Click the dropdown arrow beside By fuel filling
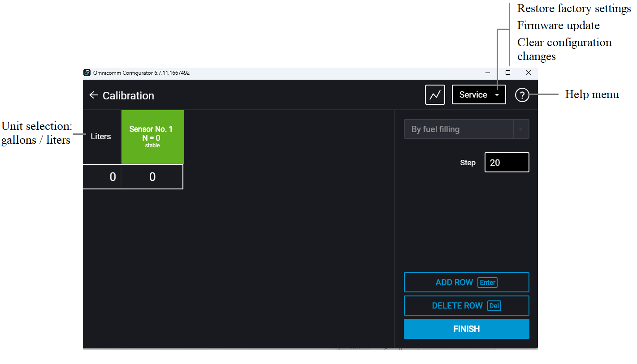This screenshot has width=637, height=364. click(x=521, y=128)
